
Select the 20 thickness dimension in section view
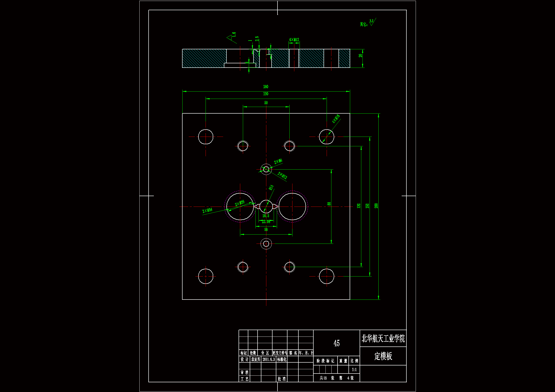tap(360, 56)
